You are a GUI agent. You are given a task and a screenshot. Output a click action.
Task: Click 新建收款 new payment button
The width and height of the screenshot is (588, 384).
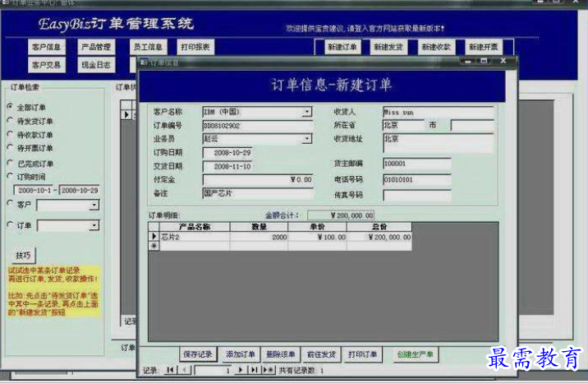(436, 48)
